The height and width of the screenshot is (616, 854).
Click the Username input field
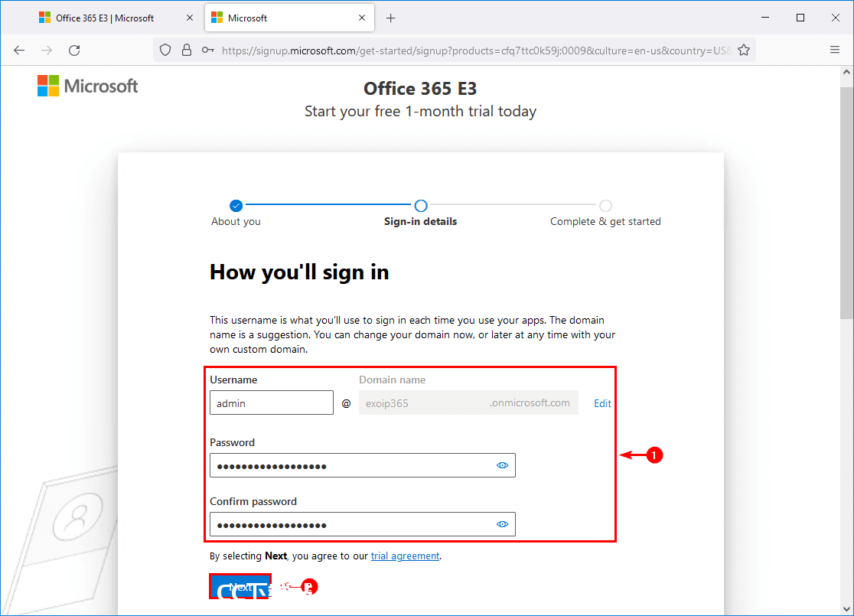click(272, 403)
